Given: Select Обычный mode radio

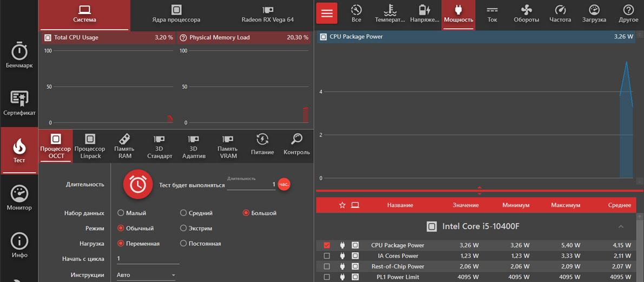Looking at the screenshot, I should tap(135, 228).
